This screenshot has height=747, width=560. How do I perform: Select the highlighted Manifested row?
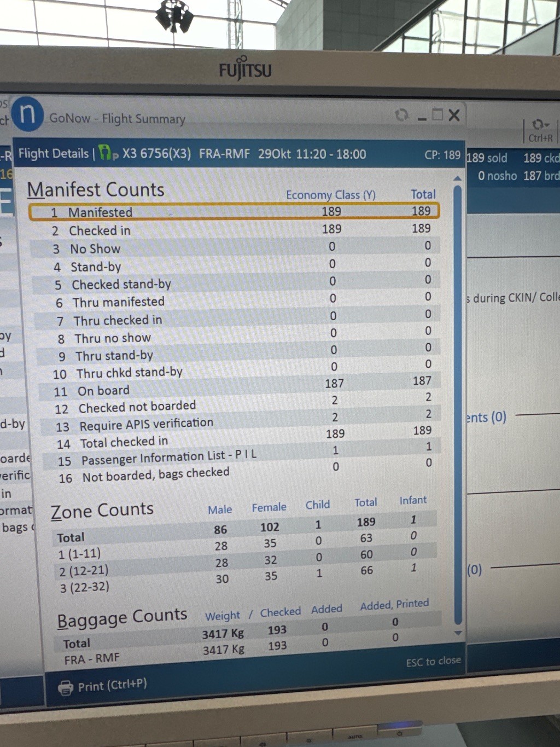tap(234, 211)
